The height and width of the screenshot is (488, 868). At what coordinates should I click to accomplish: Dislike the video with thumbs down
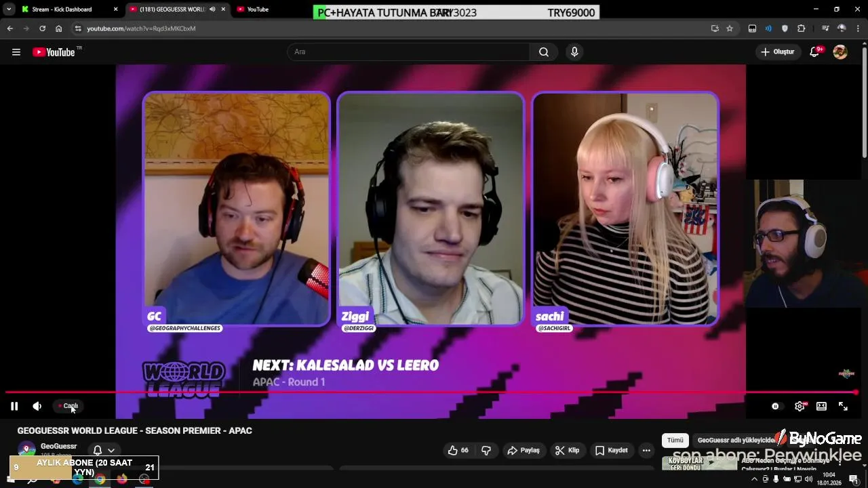point(486,450)
